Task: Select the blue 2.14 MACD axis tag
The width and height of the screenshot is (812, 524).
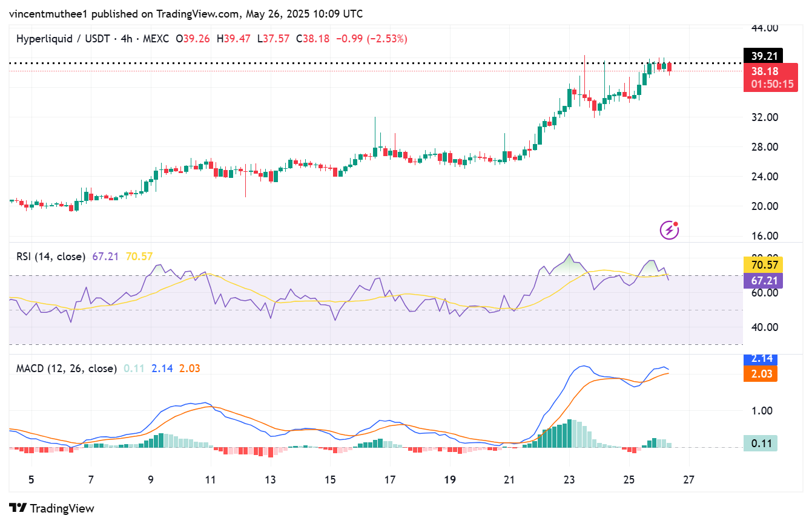Action: 760,359
